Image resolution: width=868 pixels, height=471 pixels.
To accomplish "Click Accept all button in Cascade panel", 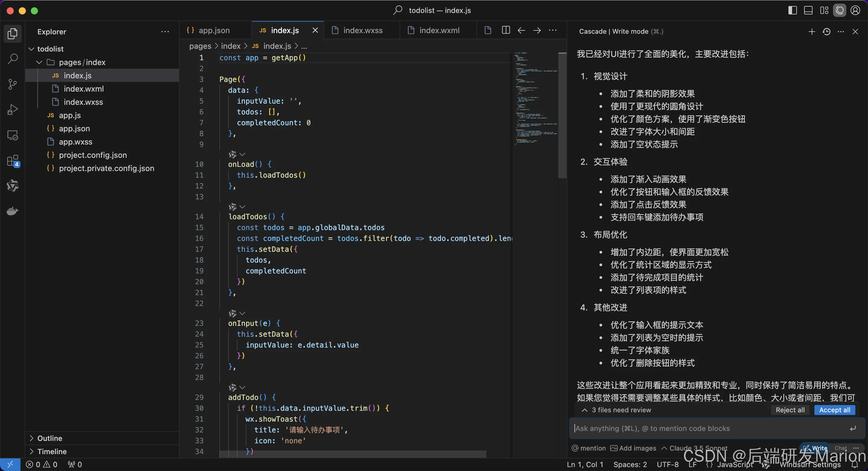I will point(834,410).
